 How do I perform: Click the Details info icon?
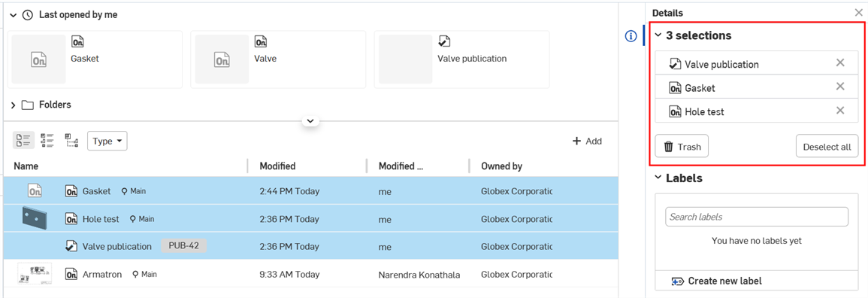(x=631, y=36)
